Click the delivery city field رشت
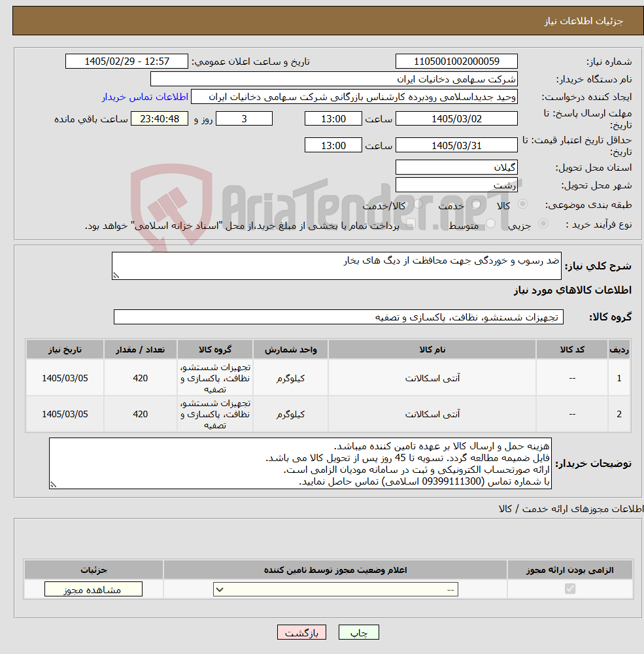This screenshot has height=654, width=644. pos(456,185)
